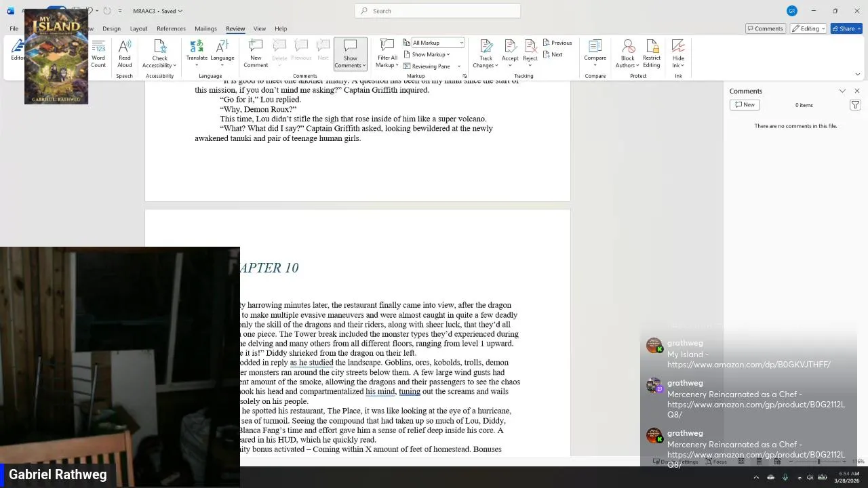Open the File menu
Image resolution: width=868 pixels, height=488 pixels.
point(14,28)
